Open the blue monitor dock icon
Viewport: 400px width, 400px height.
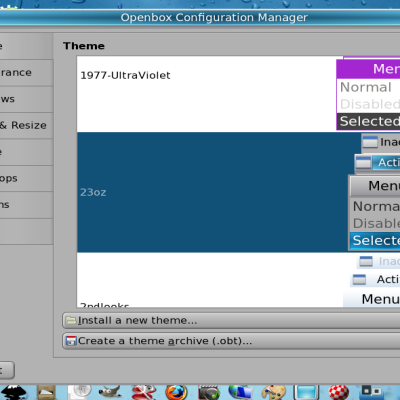point(306,392)
